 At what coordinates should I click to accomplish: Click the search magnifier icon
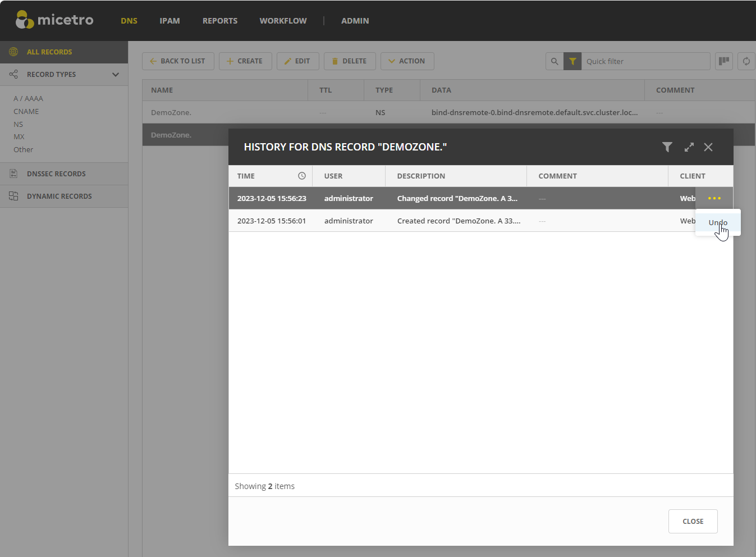click(x=555, y=61)
